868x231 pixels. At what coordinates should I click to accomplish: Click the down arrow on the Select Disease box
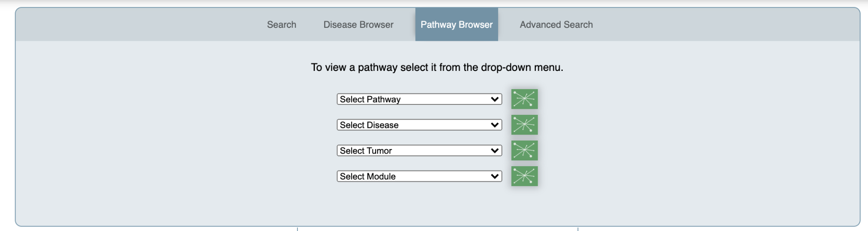495,125
